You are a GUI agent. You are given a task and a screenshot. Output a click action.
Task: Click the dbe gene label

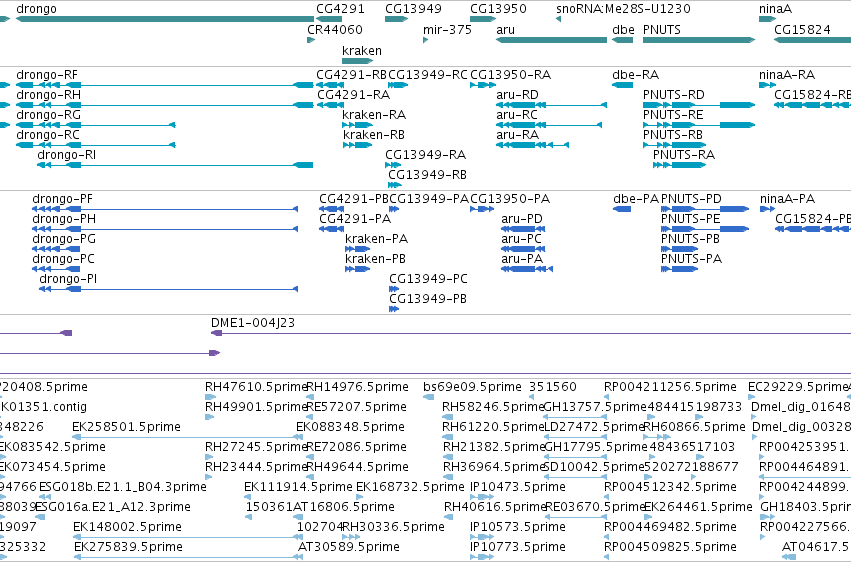(x=623, y=29)
